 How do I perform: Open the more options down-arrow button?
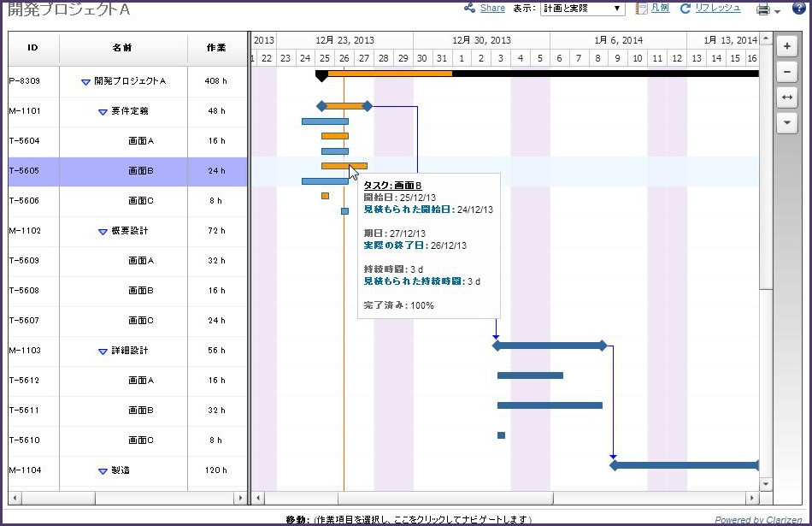(786, 124)
